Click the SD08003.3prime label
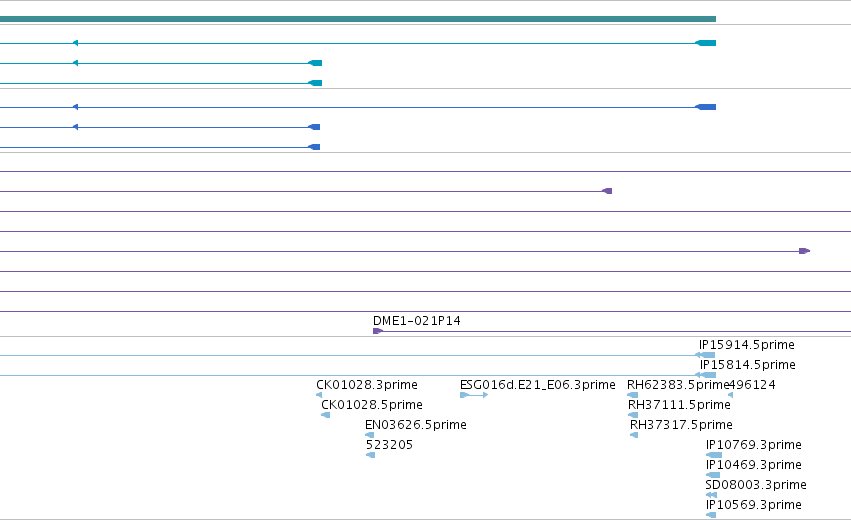Viewport: 851px width, 520px height. pos(756,485)
